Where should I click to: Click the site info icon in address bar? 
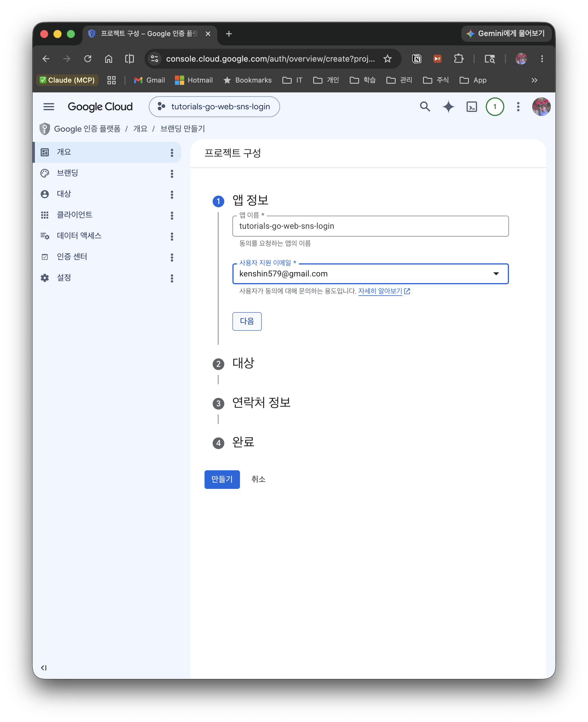point(155,59)
